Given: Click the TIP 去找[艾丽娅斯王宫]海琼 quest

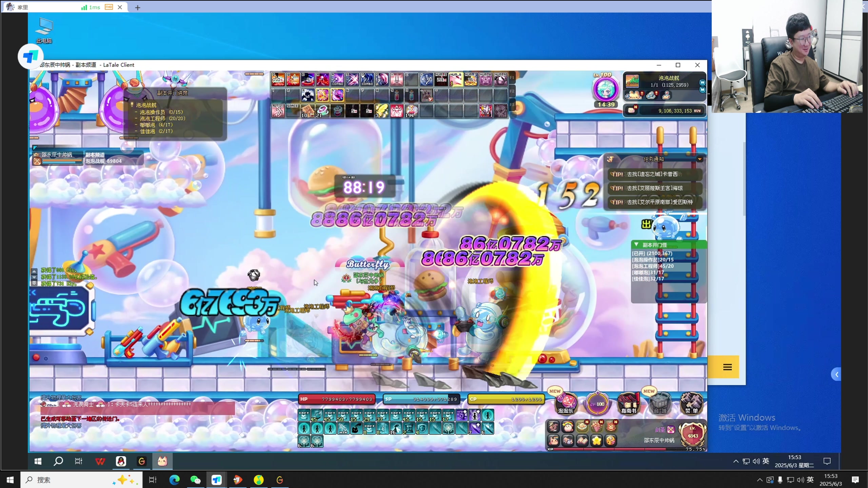Looking at the screenshot, I should (654, 188).
